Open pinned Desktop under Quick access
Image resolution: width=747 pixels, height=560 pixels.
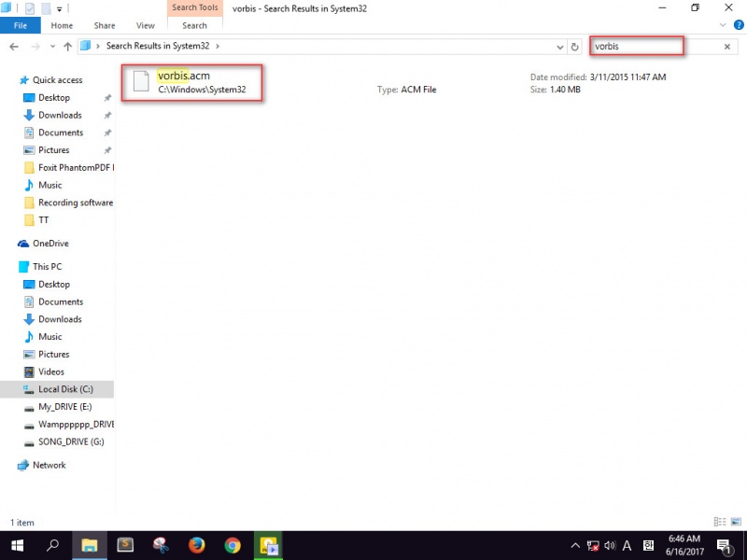tap(54, 98)
